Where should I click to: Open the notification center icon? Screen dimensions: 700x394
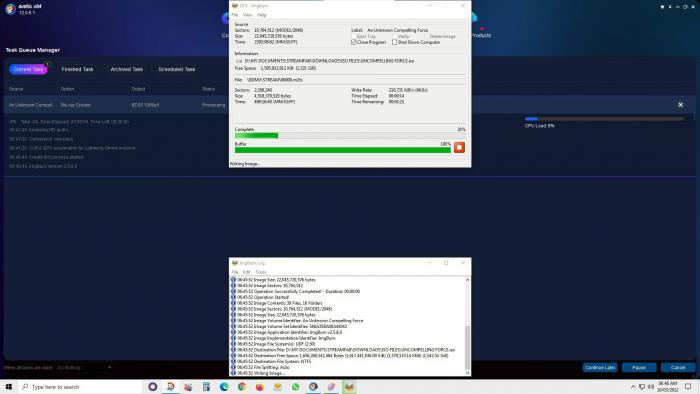point(688,386)
